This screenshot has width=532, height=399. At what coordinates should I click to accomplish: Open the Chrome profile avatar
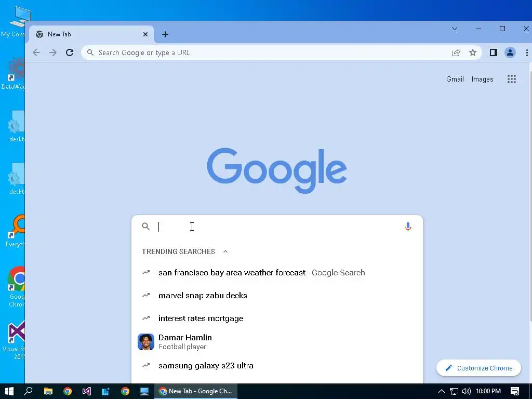click(x=510, y=52)
